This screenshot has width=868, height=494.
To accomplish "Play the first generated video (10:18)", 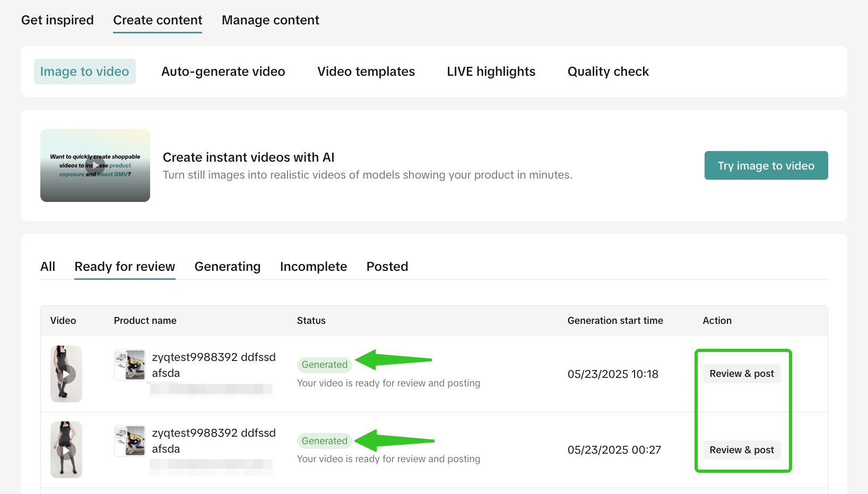I will point(66,374).
